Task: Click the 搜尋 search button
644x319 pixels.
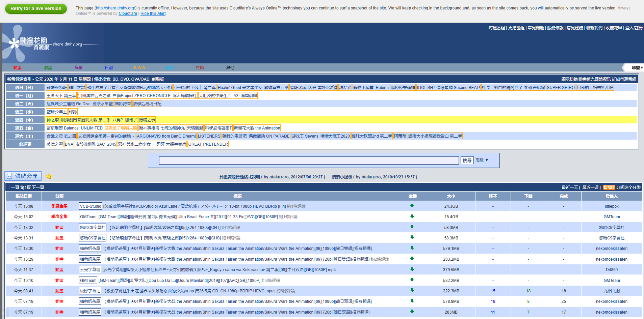Action: (467, 161)
